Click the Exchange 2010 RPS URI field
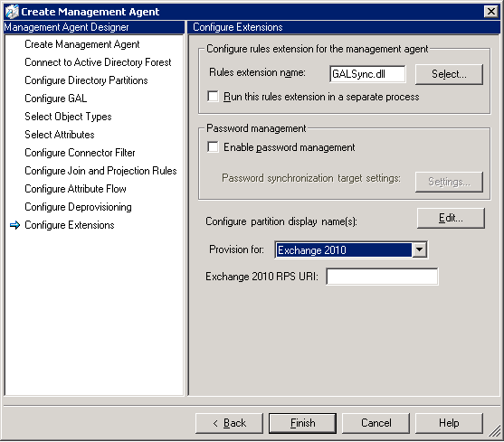The height and width of the screenshot is (442, 504). (x=382, y=277)
